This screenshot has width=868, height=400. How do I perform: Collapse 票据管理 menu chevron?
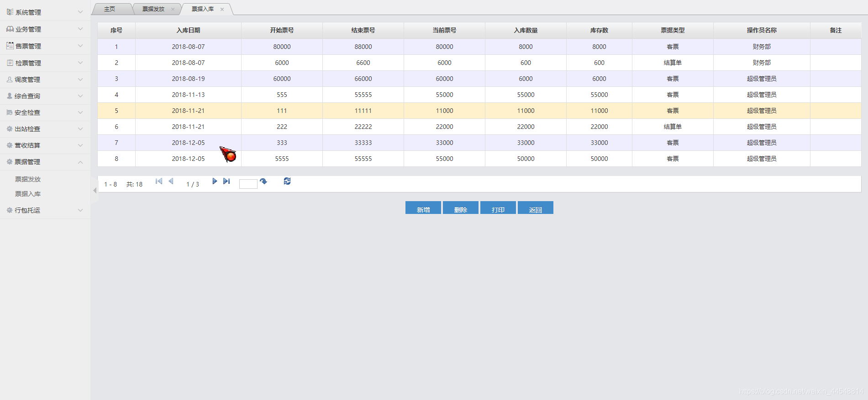[80, 162]
